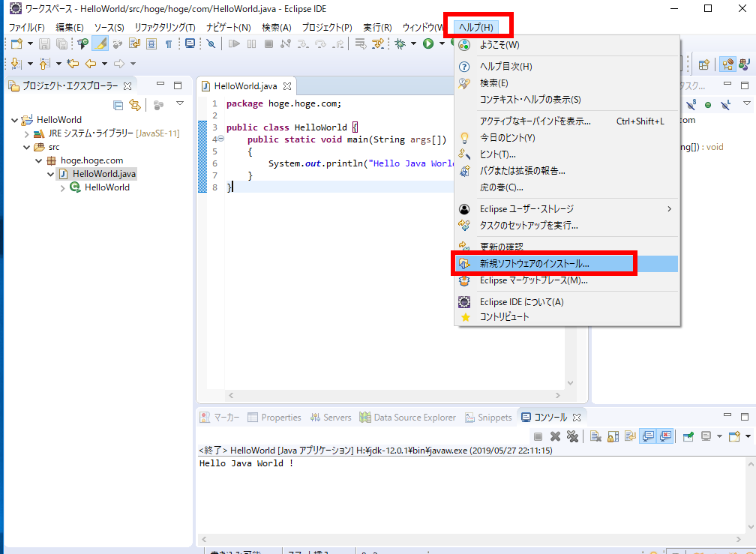Click the Next Annotation down-arrow icon
This screenshot has width=756, height=554.
point(16,64)
